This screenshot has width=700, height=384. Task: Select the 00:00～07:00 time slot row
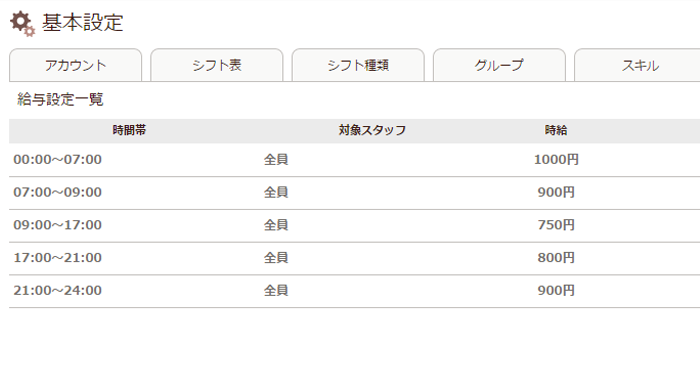(354, 160)
